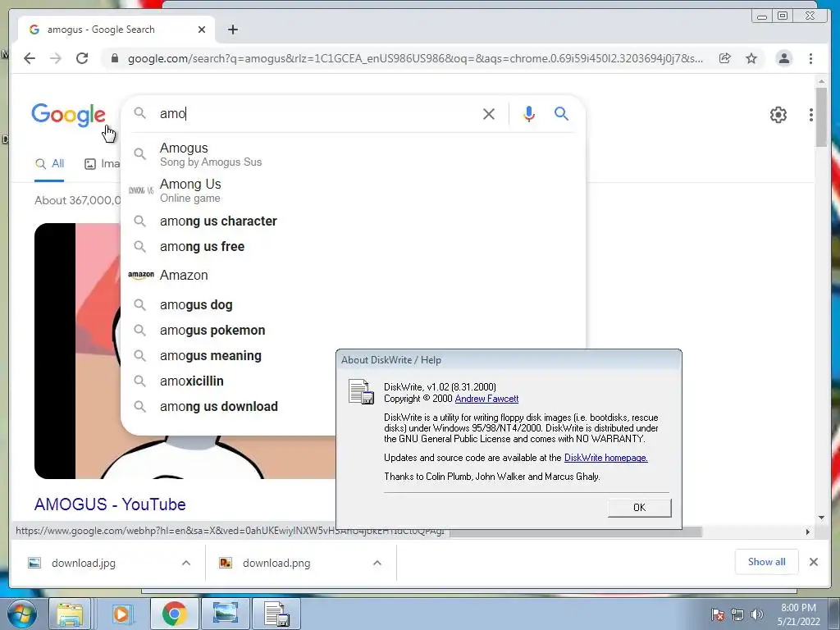Image resolution: width=840 pixels, height=630 pixels.
Task: Click the clock showing 8:00 PM
Action: (x=798, y=614)
